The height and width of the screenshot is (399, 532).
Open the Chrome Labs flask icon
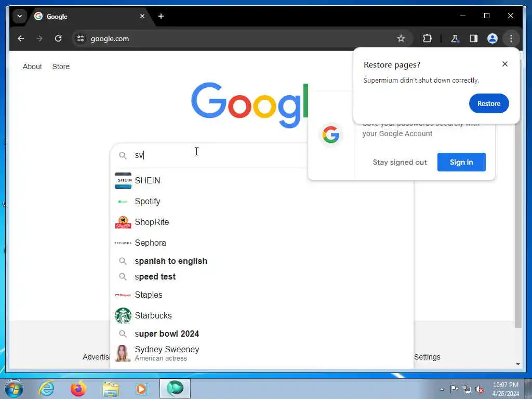click(x=455, y=38)
